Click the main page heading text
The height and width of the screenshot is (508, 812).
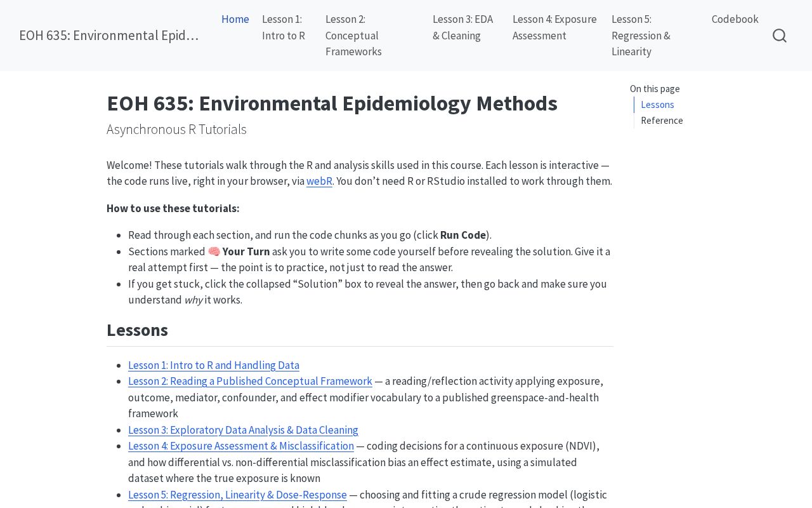click(332, 104)
